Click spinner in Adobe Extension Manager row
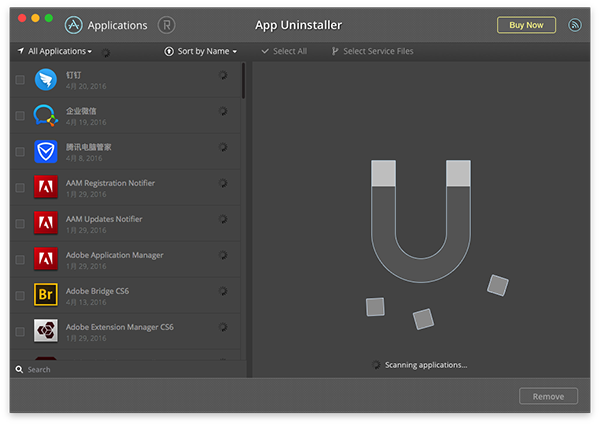 pyautogui.click(x=223, y=327)
